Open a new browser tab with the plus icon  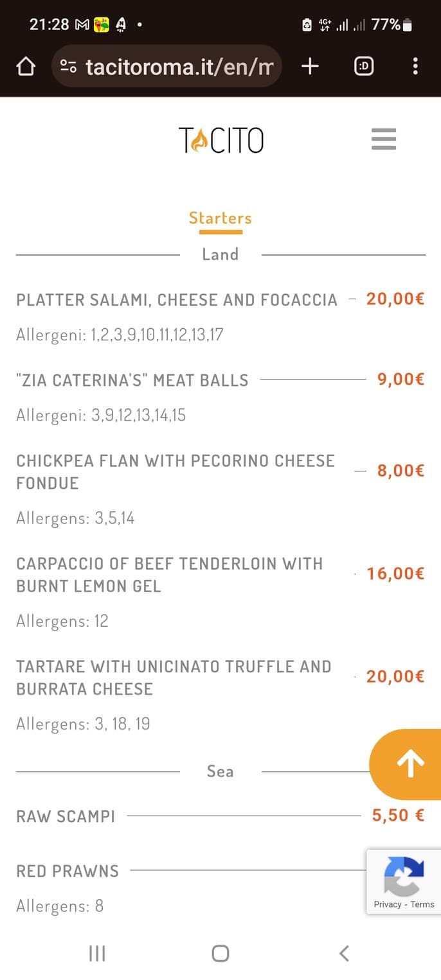click(x=309, y=66)
